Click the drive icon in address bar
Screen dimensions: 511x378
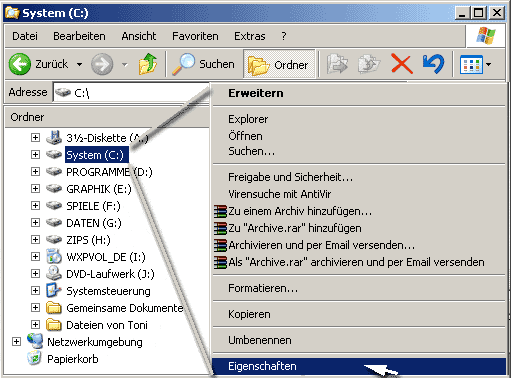click(63, 92)
